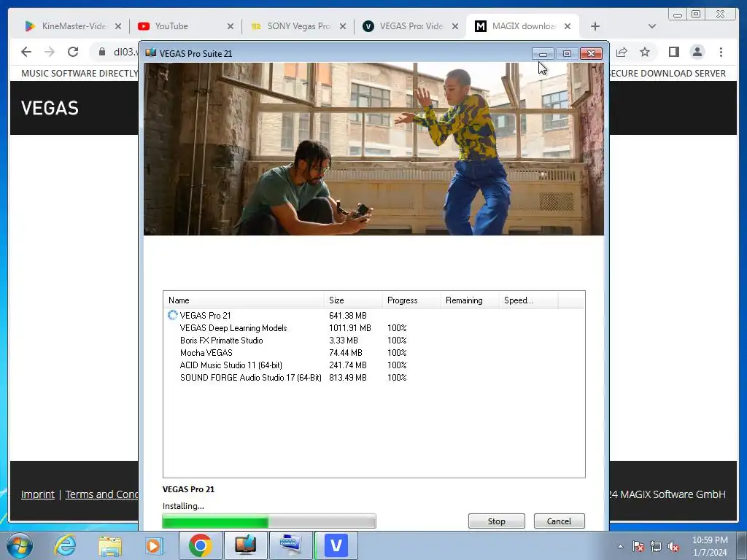Screen dimensions: 747x560
Task: Close the YouTube tab
Action: pyautogui.click(x=231, y=26)
